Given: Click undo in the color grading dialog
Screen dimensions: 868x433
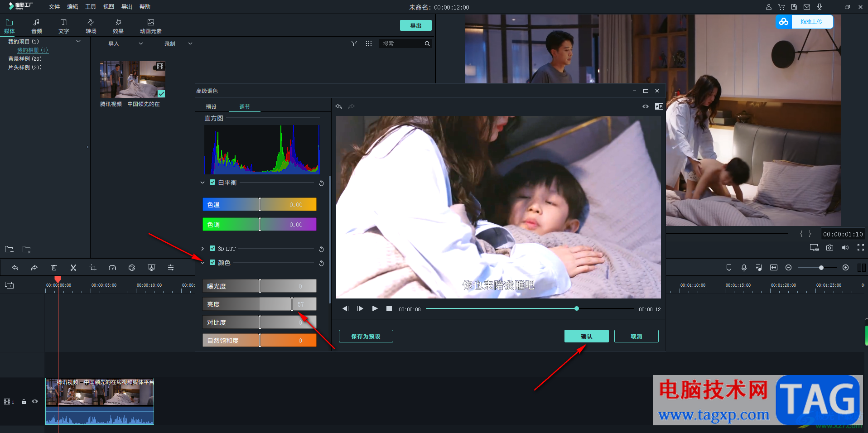Looking at the screenshot, I should (x=338, y=106).
